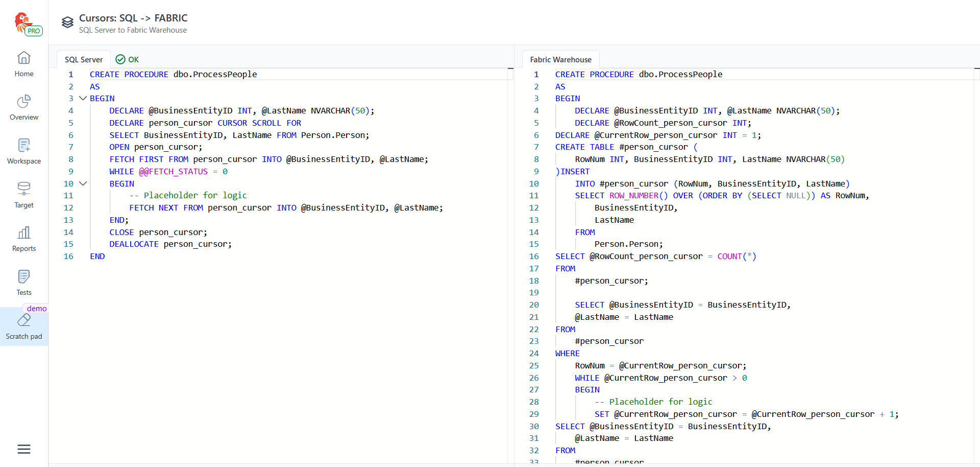Open the Reports bar chart icon
980x467 pixels.
24,239
